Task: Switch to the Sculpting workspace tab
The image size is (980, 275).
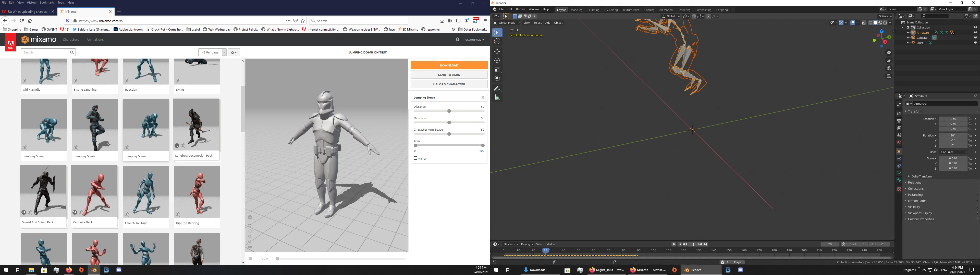Action: coord(593,10)
